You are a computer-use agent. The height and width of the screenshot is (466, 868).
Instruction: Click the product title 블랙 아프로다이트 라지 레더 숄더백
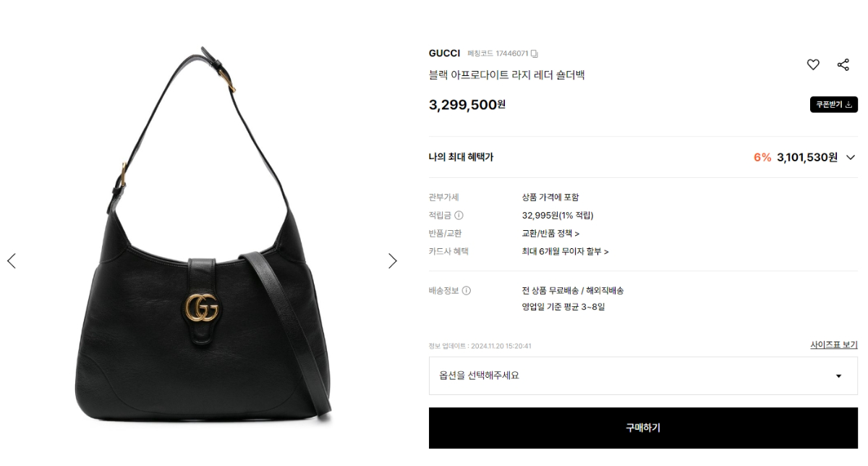tap(506, 75)
